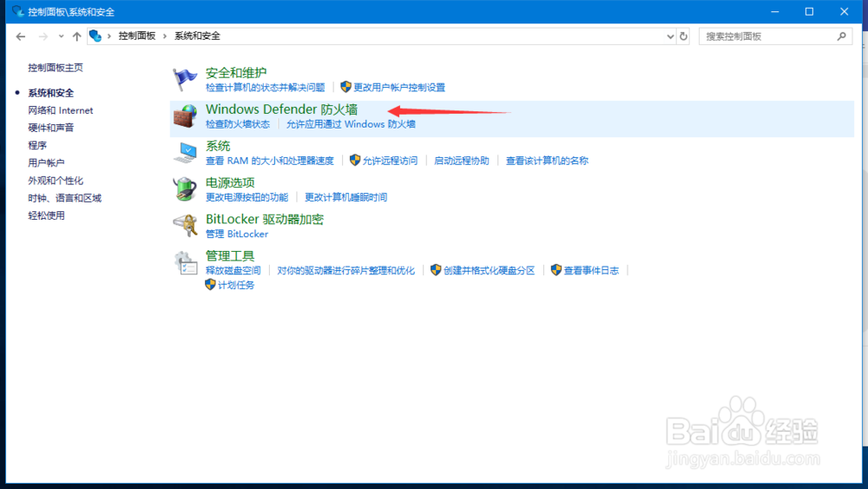Click the control panel icon in title bar
The height and width of the screenshot is (489, 868).
(x=17, y=11)
